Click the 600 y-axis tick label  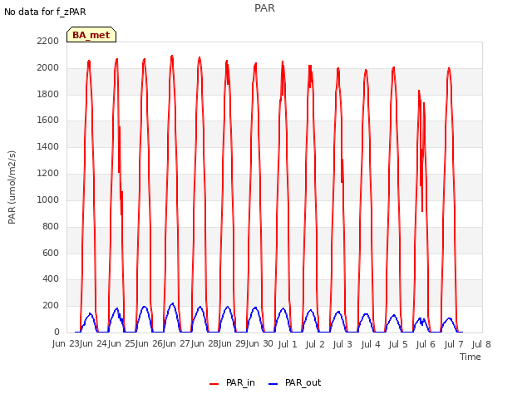pos(51,253)
